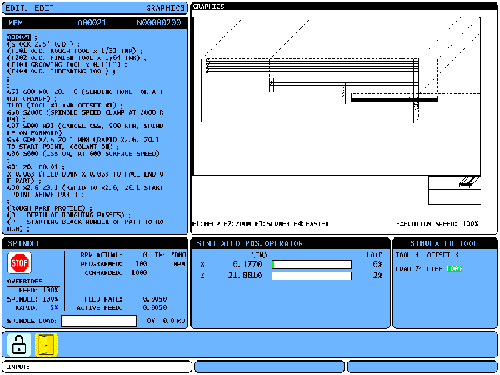Click the X position value
This screenshot has width=500, height=375.
click(x=247, y=264)
